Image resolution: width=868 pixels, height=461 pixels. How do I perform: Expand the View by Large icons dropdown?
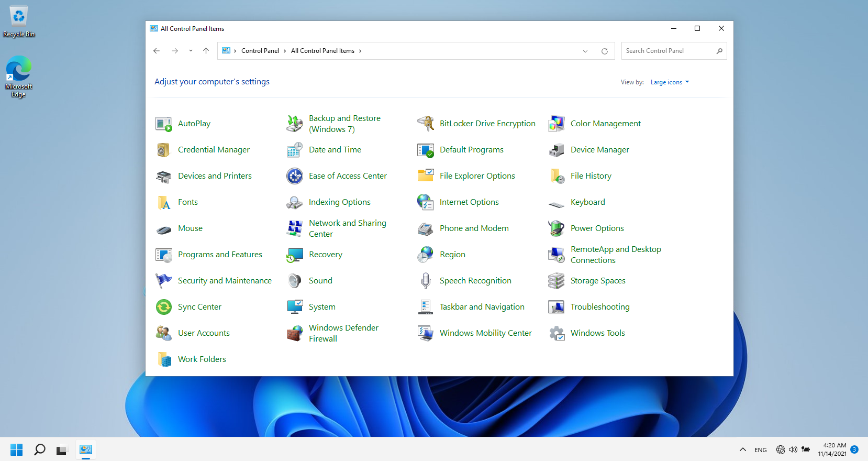(x=670, y=82)
